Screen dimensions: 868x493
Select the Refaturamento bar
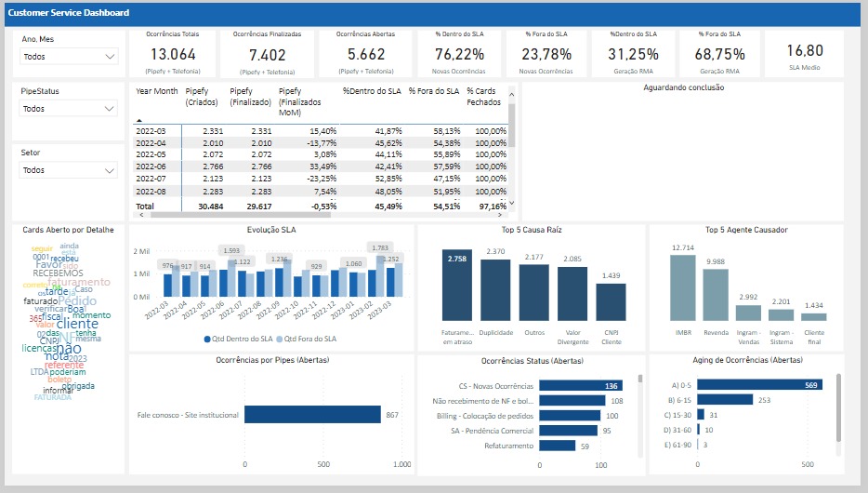558,446
